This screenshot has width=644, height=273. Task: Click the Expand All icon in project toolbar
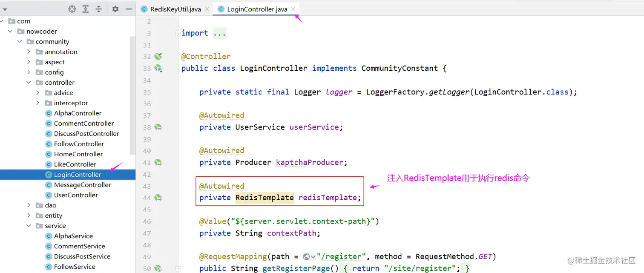(x=86, y=9)
